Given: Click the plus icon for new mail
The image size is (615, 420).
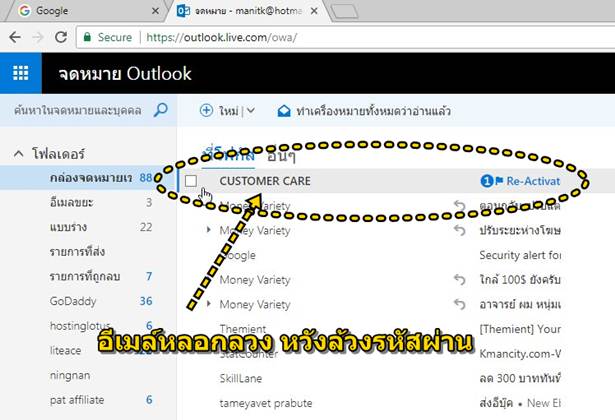Looking at the screenshot, I should 206,111.
